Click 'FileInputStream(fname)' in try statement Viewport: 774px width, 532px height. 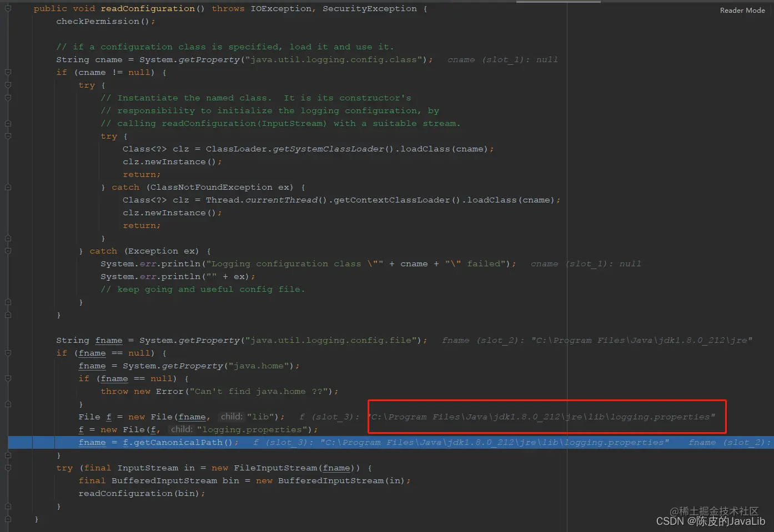coord(293,468)
